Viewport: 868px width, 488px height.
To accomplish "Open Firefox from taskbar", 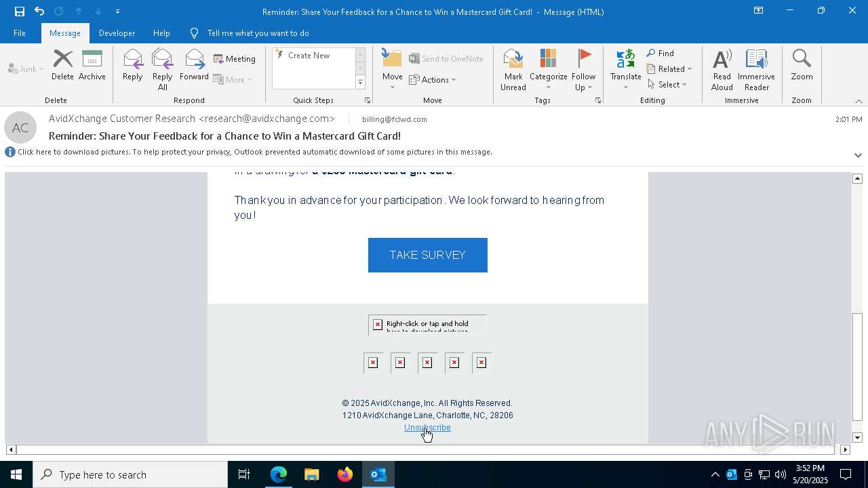I will tap(345, 474).
